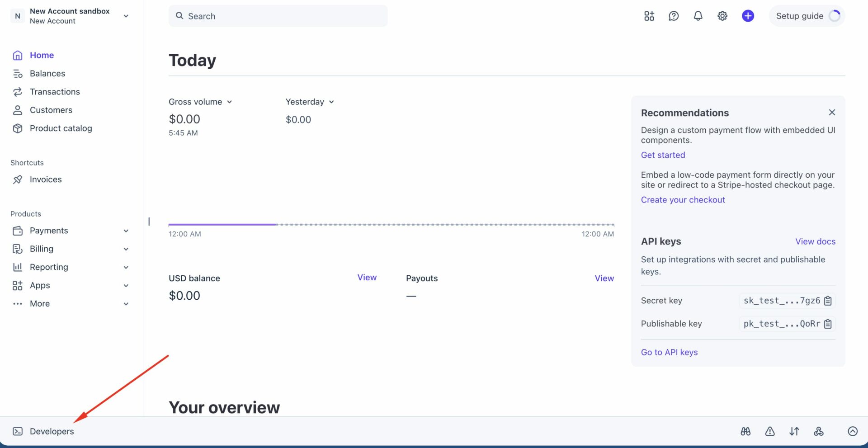Viewport: 868px width, 448px height.
Task: Copy the Secret key with clipboard icon
Action: (x=828, y=301)
